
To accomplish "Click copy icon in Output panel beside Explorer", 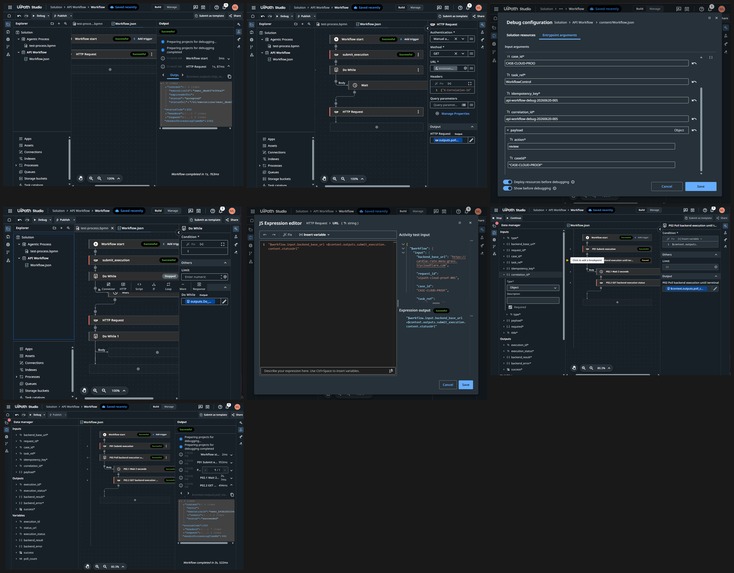I will pyautogui.click(x=229, y=76).
